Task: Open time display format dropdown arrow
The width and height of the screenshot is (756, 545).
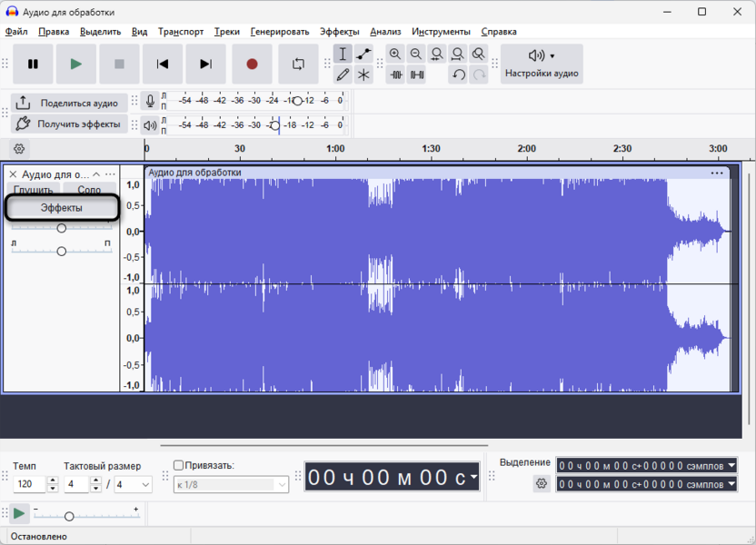Action: (x=474, y=478)
